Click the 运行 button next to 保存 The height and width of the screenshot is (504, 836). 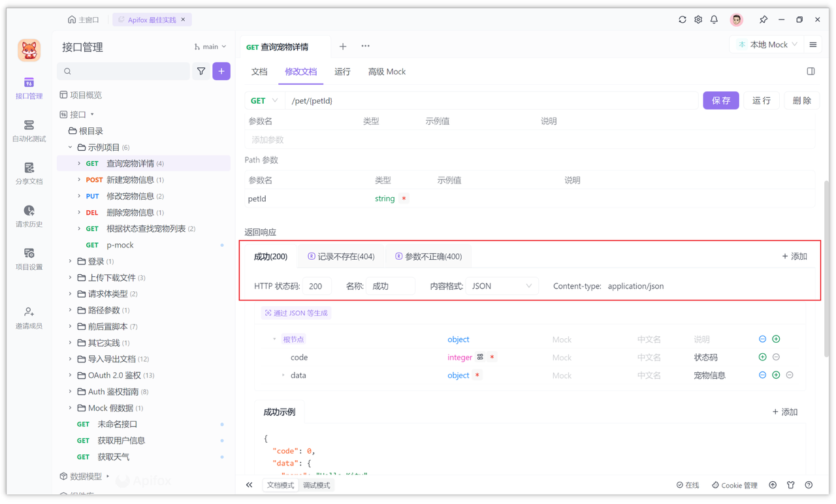pyautogui.click(x=762, y=101)
